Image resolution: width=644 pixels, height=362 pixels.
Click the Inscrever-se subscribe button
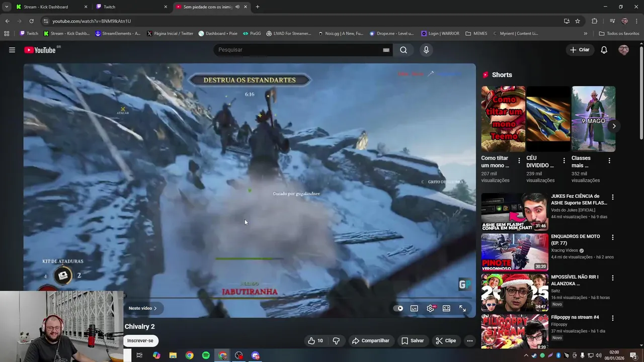140,340
